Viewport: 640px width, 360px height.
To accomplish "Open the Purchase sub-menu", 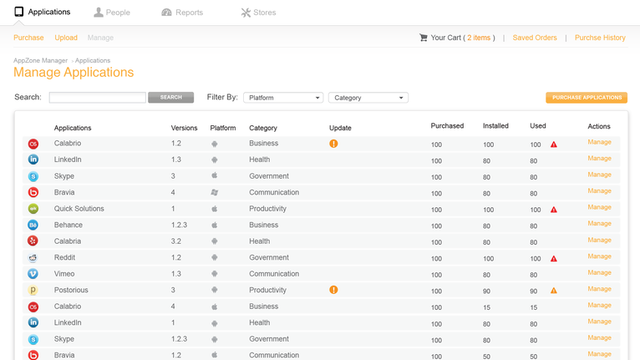I will click(x=29, y=38).
